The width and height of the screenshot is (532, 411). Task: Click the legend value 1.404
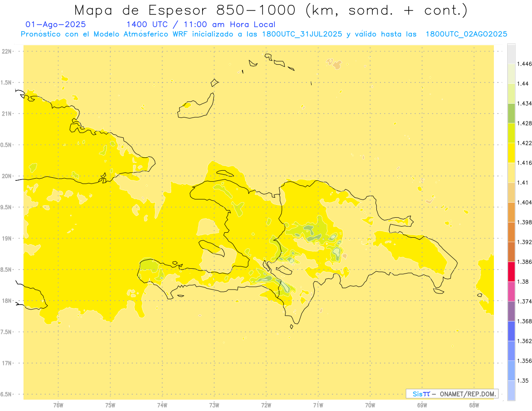[524, 202]
